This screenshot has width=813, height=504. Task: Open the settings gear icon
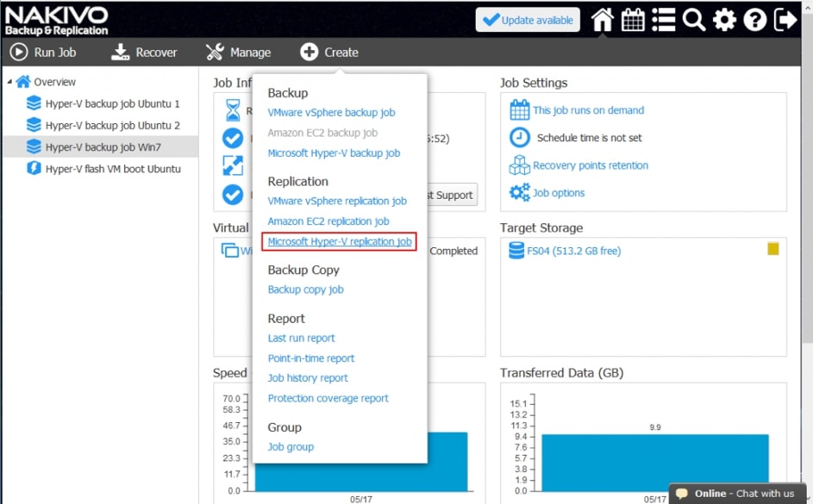coord(724,20)
